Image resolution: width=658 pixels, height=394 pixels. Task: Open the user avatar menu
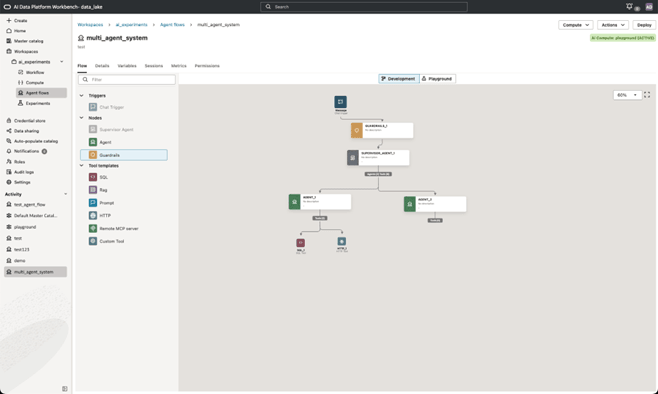coord(649,7)
